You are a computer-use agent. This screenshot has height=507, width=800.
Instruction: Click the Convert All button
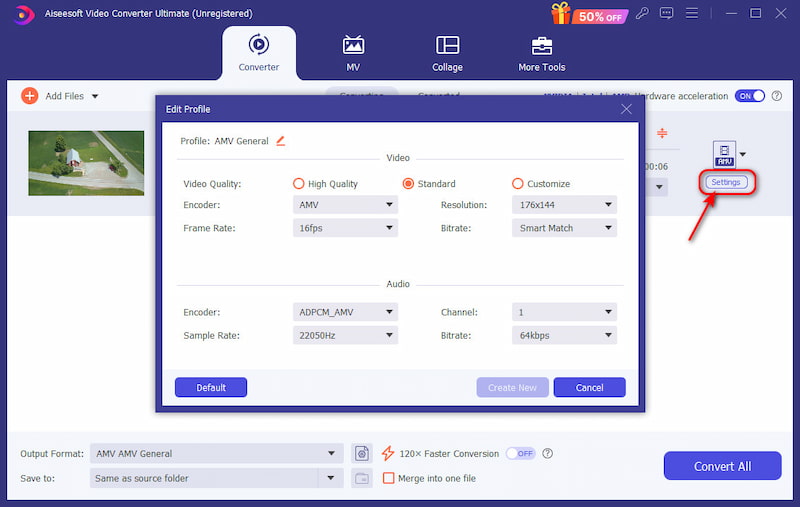pos(722,466)
